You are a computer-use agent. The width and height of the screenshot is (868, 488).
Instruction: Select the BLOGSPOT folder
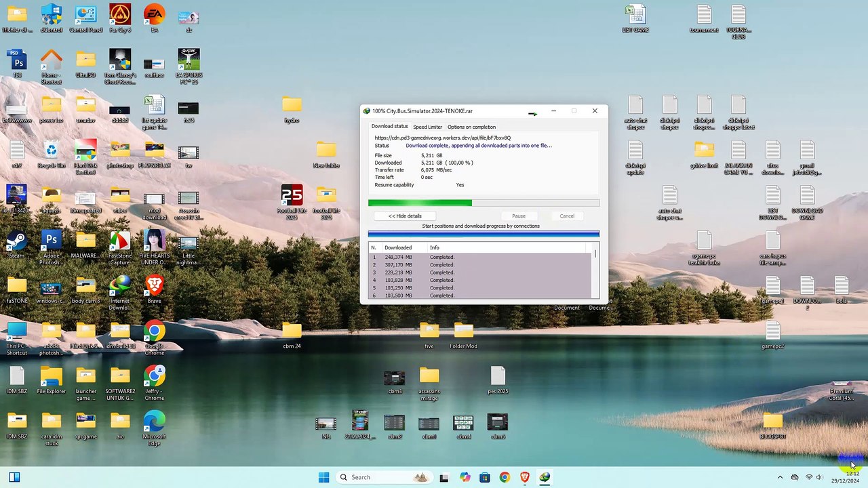(x=772, y=425)
